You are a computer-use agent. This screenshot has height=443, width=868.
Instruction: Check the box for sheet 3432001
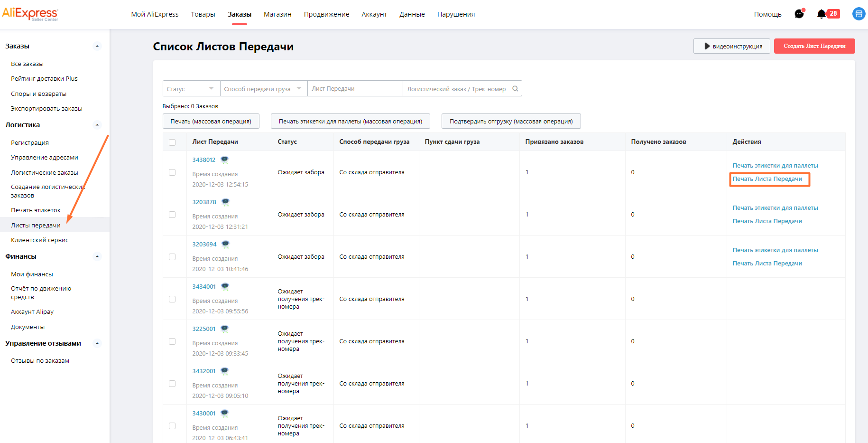point(172,384)
